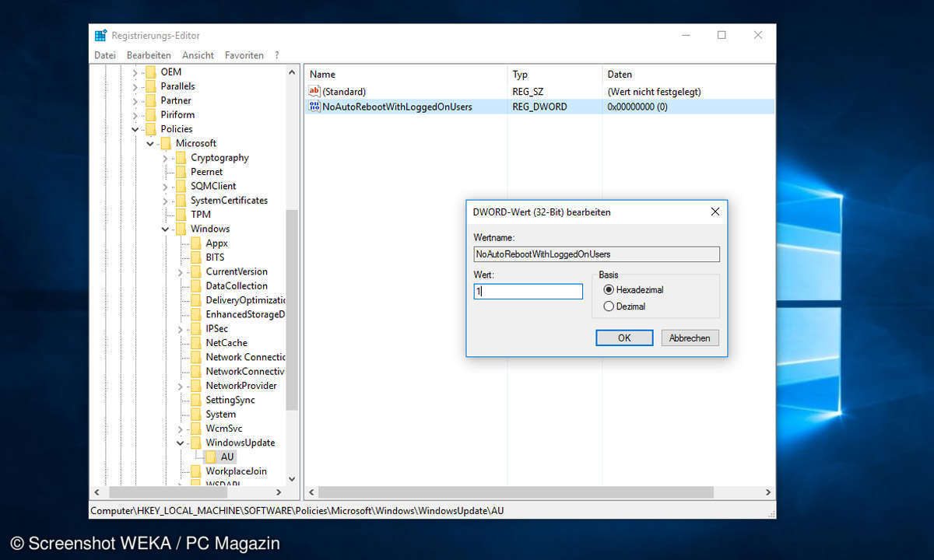Select the Hexadezimal radio button
The height and width of the screenshot is (560, 934).
click(609, 289)
